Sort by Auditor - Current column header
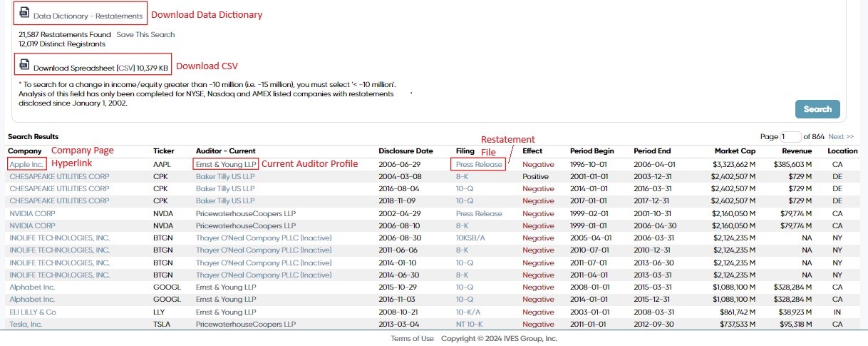868x346 pixels. [x=225, y=151]
